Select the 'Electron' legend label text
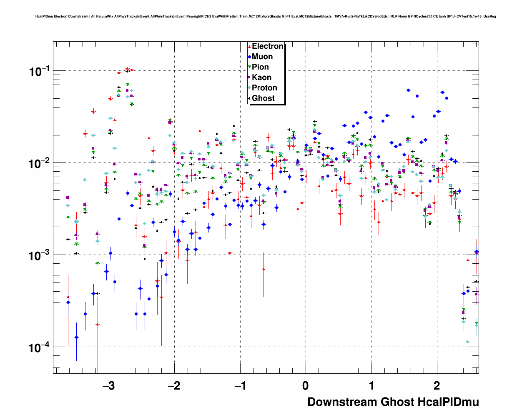The width and height of the screenshot is (532, 415). 268,46
